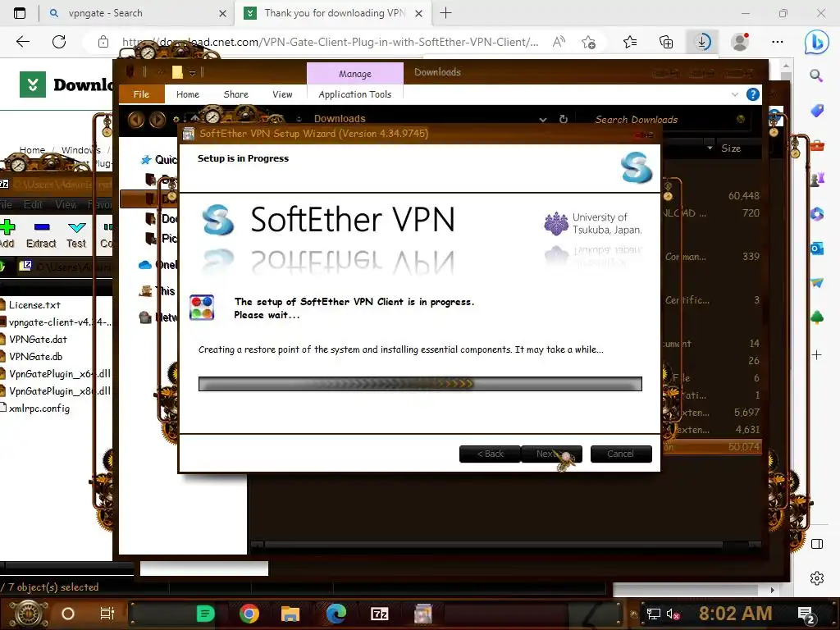Image resolution: width=840 pixels, height=630 pixels.
Task: Click 7-Zip Test icon
Action: (76, 234)
